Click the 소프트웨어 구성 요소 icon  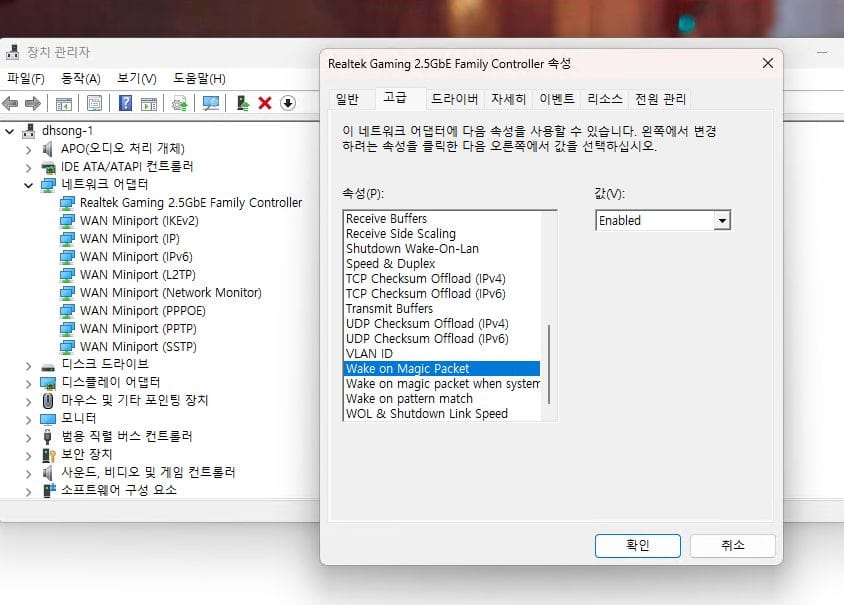pyautogui.click(x=49, y=490)
